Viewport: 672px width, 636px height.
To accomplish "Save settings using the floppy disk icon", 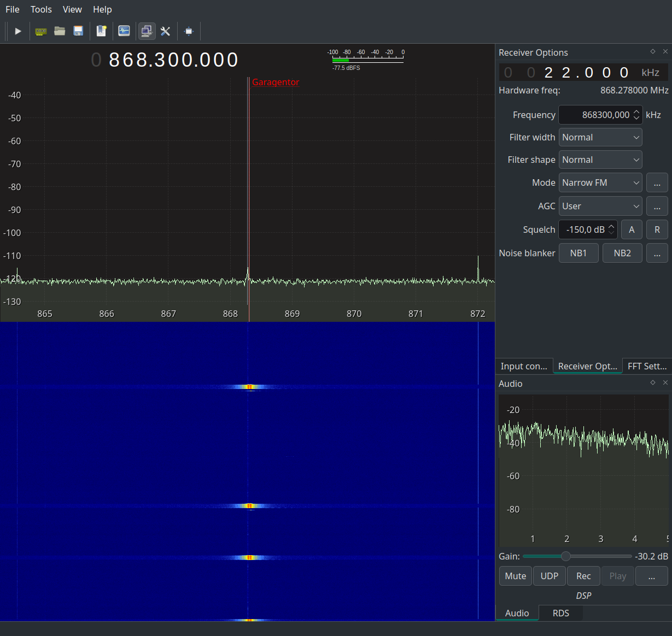I will [78, 31].
